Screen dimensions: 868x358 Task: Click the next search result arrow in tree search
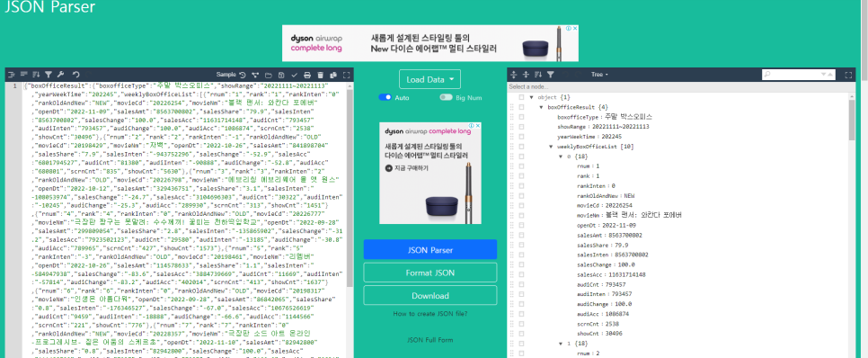[x=824, y=75]
